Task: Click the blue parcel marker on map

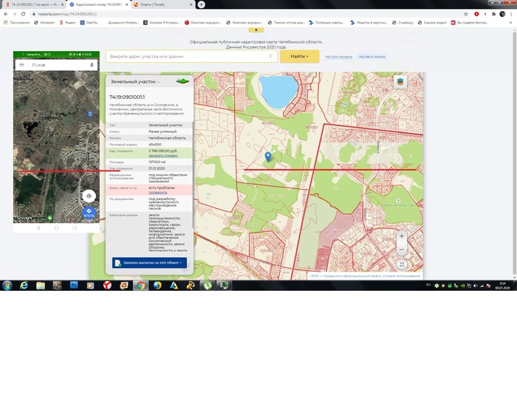Action: click(x=268, y=156)
